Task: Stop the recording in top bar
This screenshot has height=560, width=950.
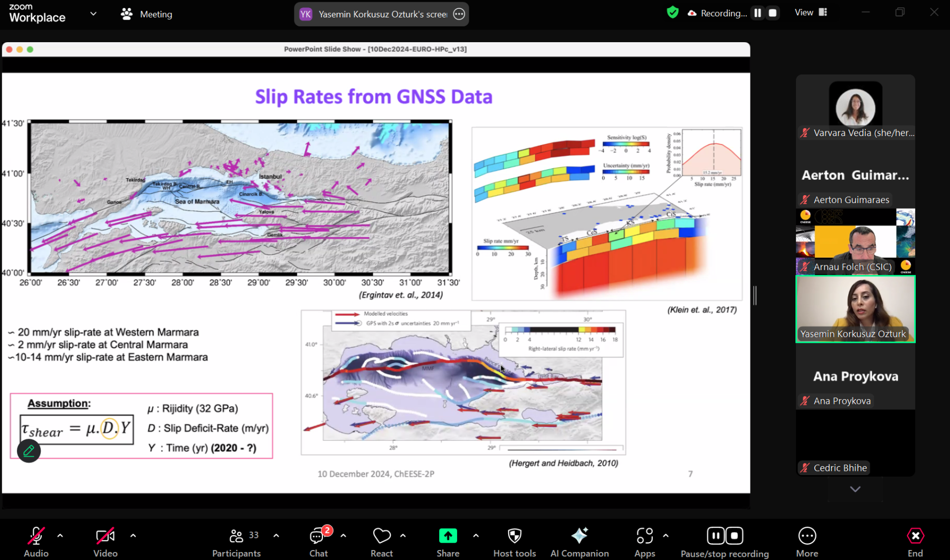Action: coord(773,13)
